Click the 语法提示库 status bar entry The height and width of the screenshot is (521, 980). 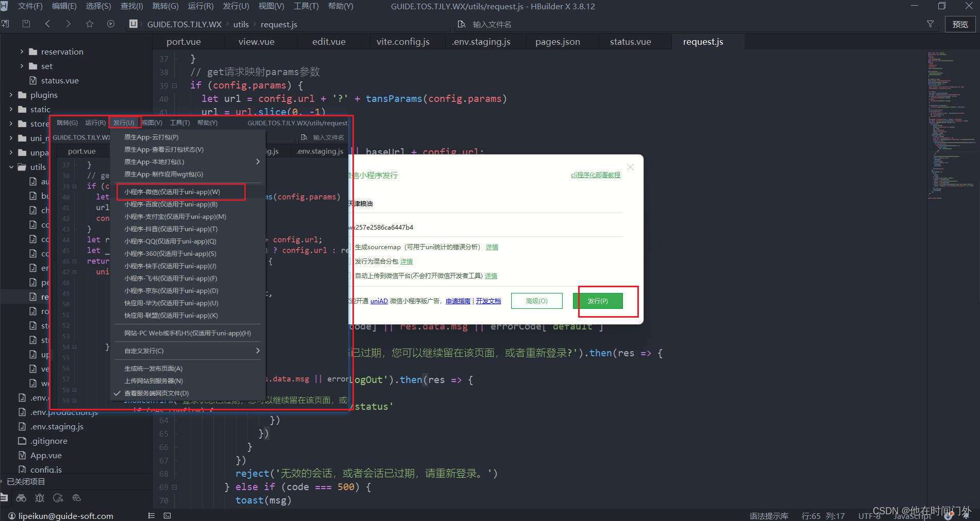click(x=769, y=516)
